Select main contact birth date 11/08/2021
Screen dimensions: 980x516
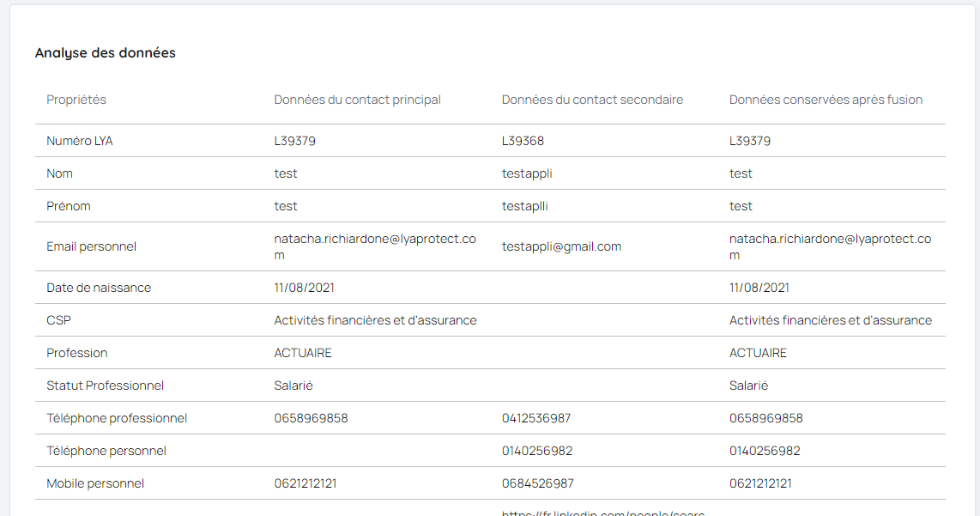pos(304,288)
